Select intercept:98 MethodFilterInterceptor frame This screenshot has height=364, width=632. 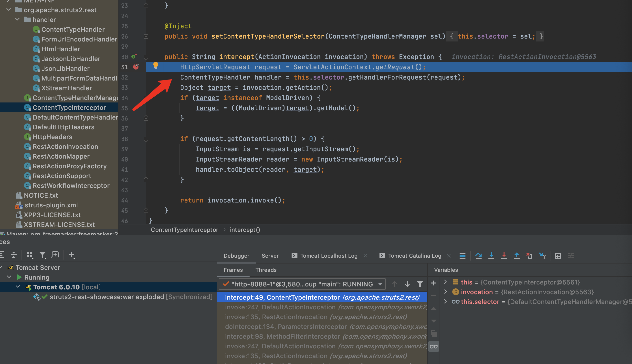pyautogui.click(x=322, y=336)
